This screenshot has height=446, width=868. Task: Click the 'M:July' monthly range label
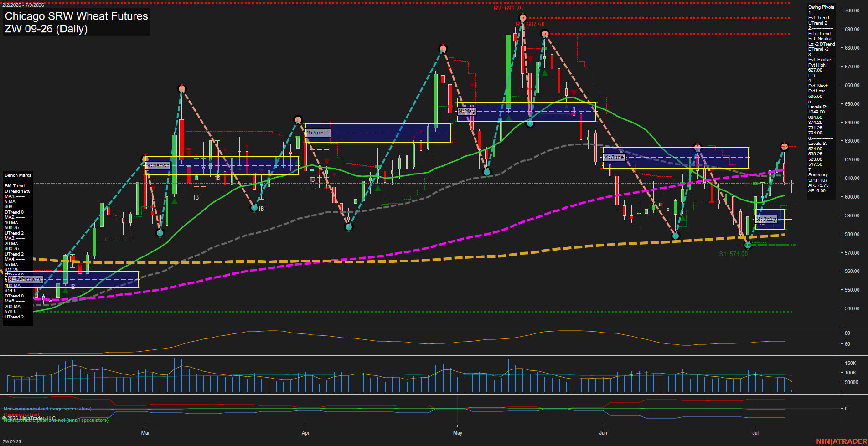click(766, 220)
